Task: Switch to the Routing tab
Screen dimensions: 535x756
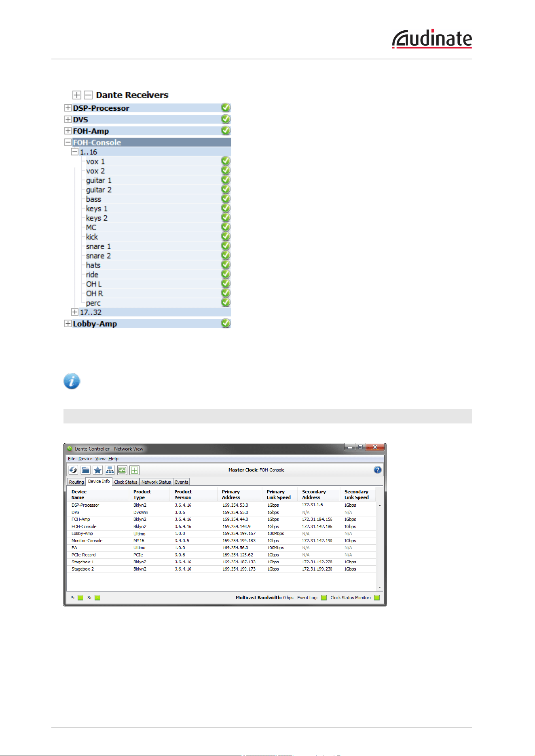Action: click(76, 482)
